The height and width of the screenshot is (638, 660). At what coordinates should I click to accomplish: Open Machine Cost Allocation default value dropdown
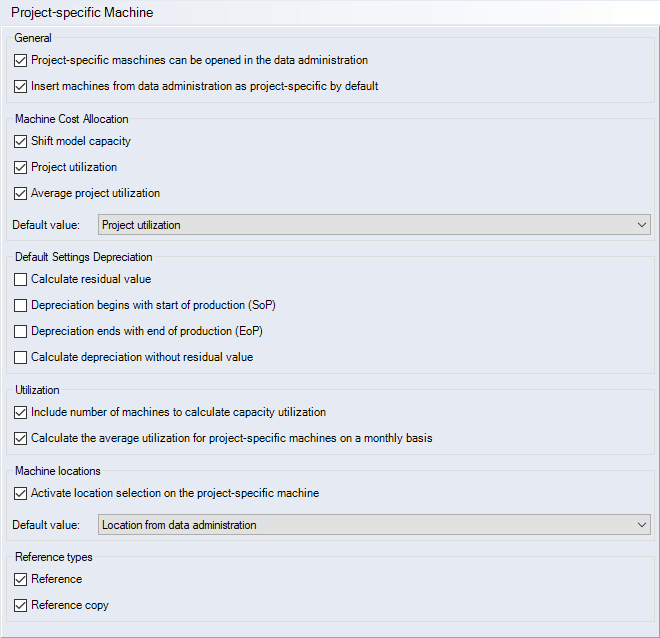(x=373, y=225)
